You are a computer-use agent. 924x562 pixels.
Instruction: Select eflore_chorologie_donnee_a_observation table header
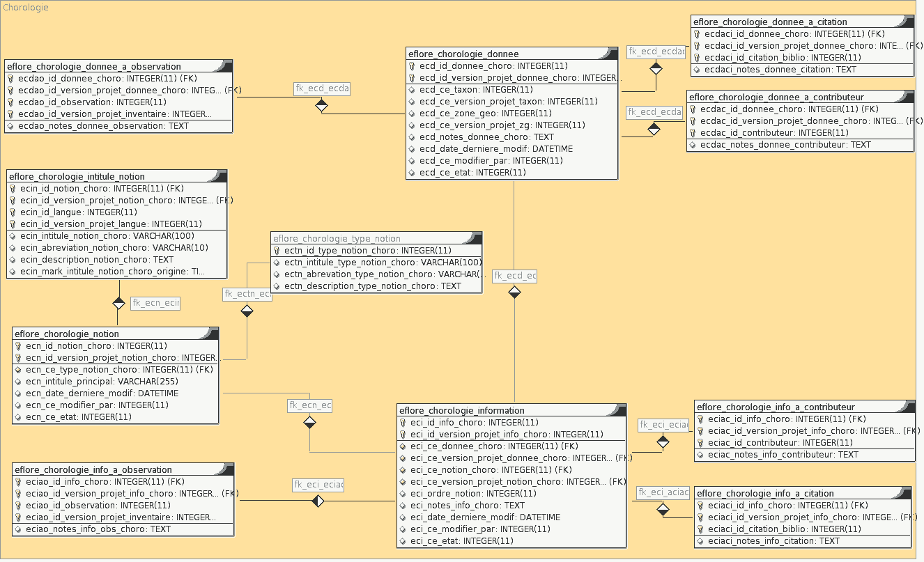pyautogui.click(x=94, y=66)
